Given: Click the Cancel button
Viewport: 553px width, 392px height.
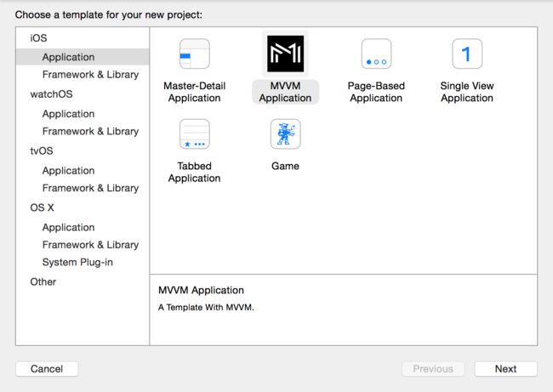Looking at the screenshot, I should tap(47, 369).
